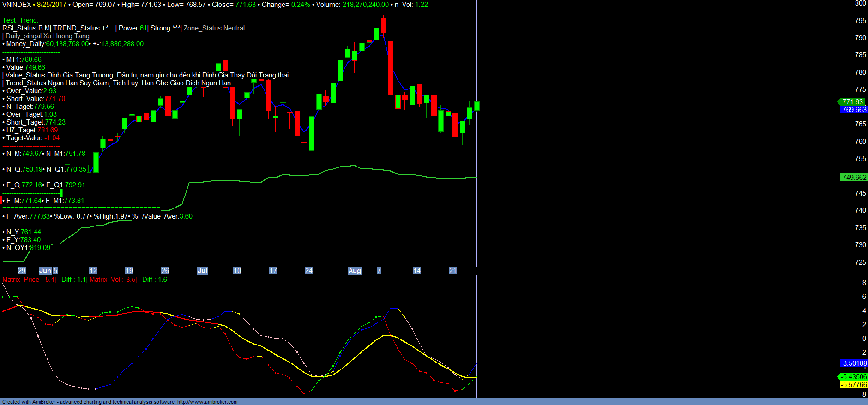The width and height of the screenshot is (868, 405).
Task: Click the Aug month label on date axis
Action: pos(354,271)
